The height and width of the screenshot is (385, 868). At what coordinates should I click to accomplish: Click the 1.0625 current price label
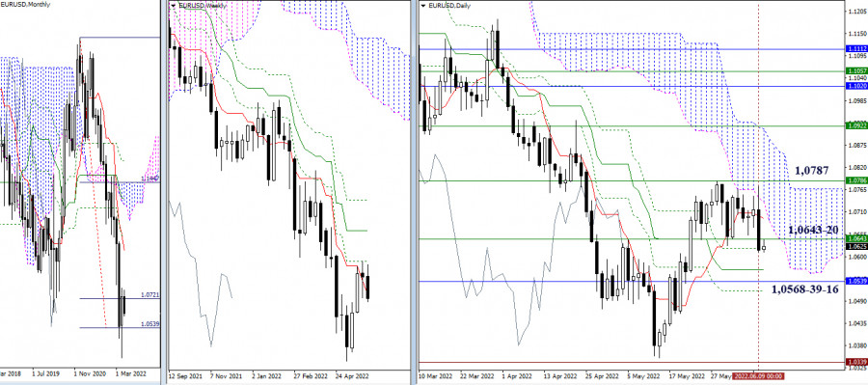[855, 246]
